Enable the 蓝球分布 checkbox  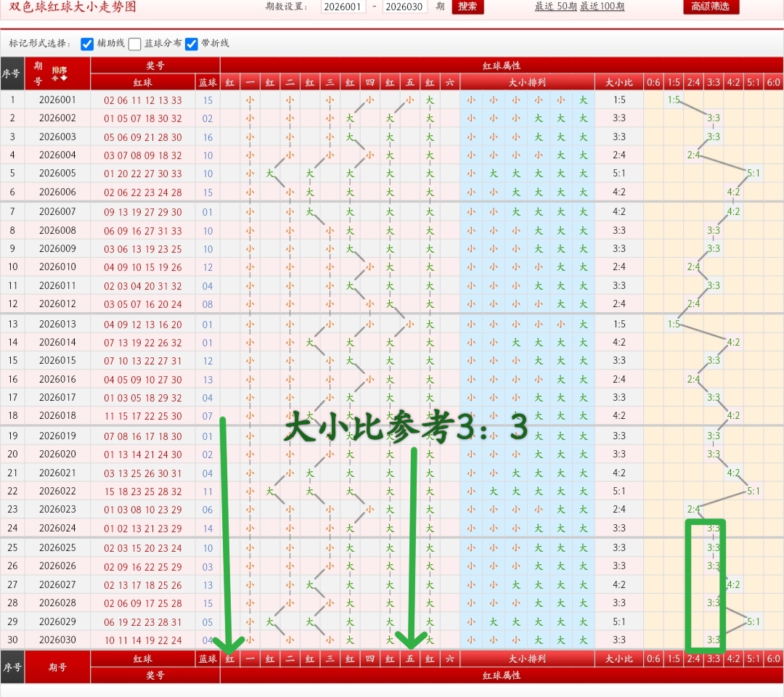pyautogui.click(x=134, y=44)
